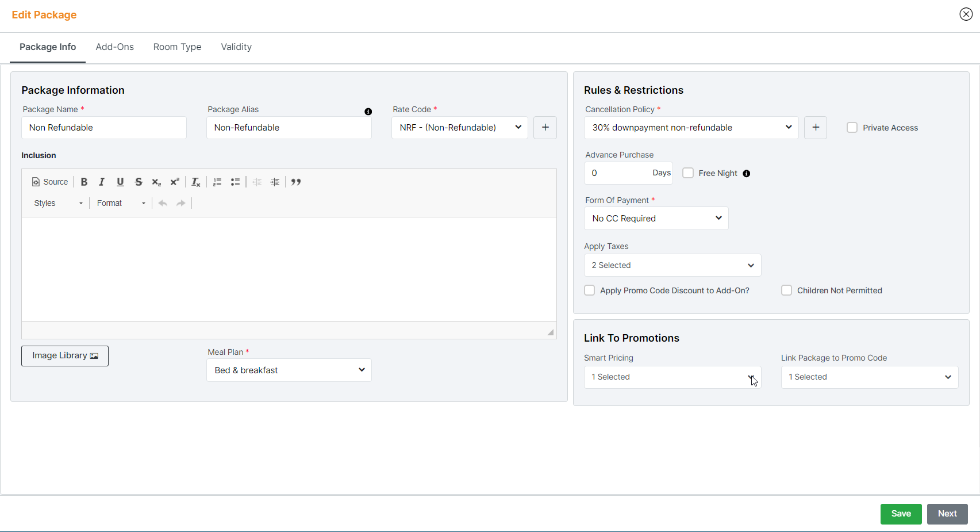The width and height of the screenshot is (980, 532).
Task: Toggle bold formatting in Inclusion editor
Action: [x=84, y=182]
